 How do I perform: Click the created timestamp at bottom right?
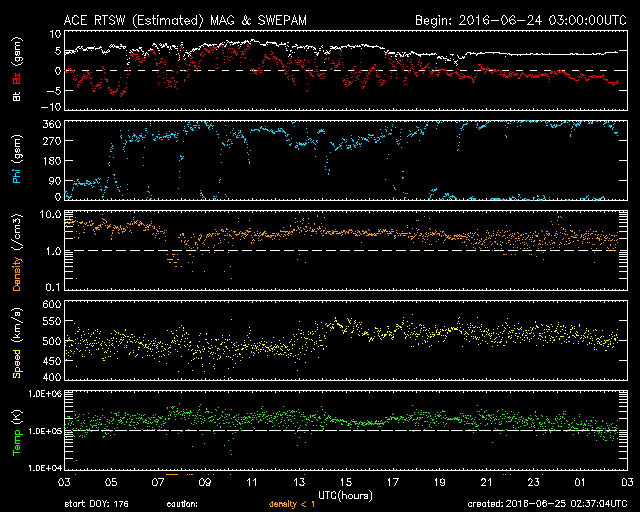pyautogui.click(x=542, y=503)
